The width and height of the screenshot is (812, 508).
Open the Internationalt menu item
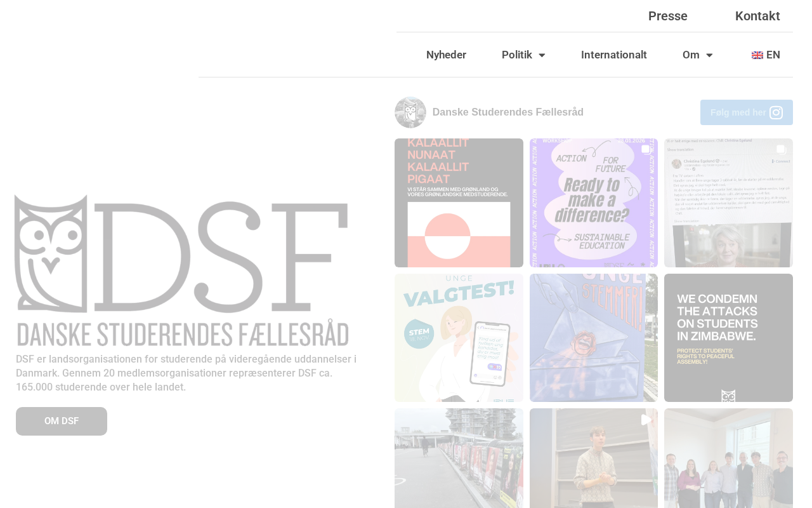point(614,55)
